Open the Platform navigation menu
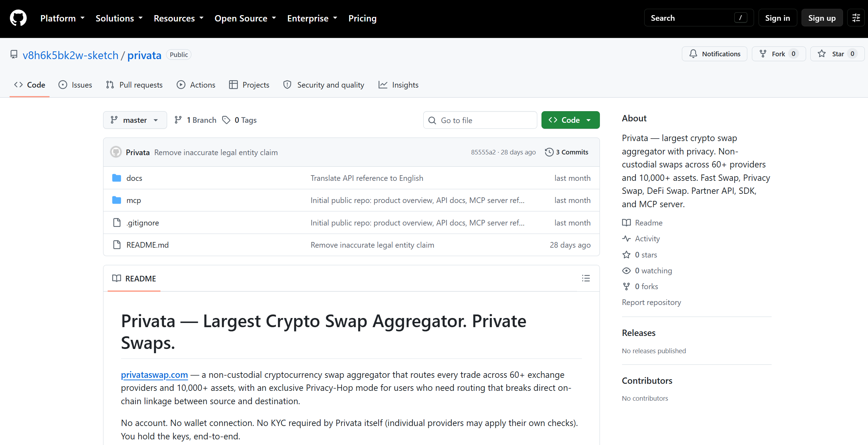The width and height of the screenshot is (868, 445). 63,18
